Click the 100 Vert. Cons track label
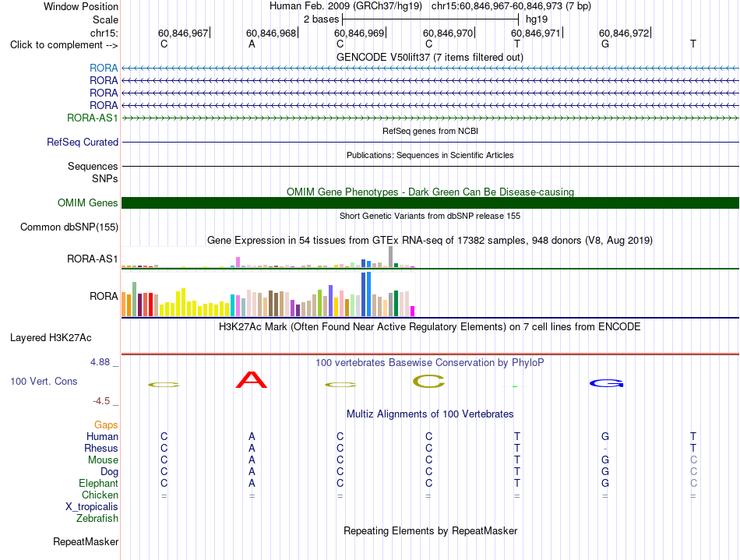740x560 pixels. click(44, 381)
